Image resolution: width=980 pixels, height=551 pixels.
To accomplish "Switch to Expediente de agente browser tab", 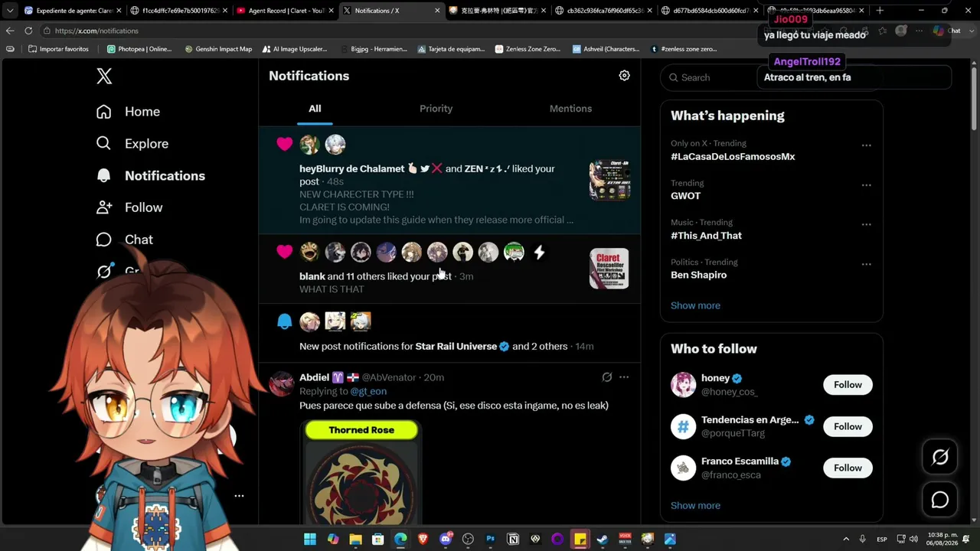I will click(x=72, y=11).
